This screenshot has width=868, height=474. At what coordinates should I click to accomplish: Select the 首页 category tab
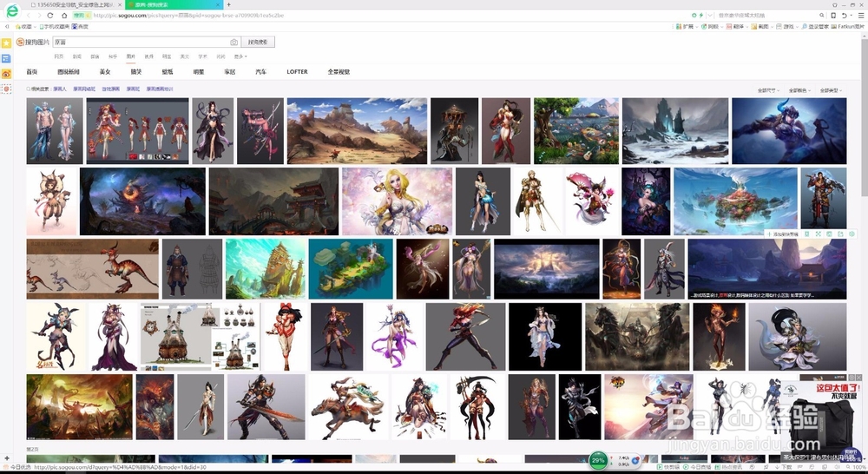pos(32,72)
